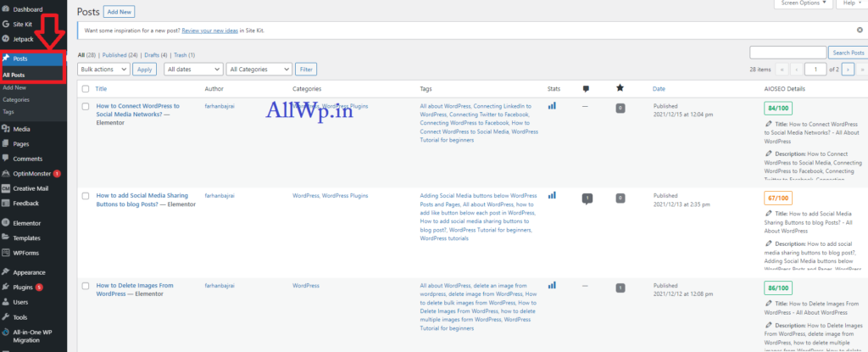Open the Bulk actions dropdown

104,70
